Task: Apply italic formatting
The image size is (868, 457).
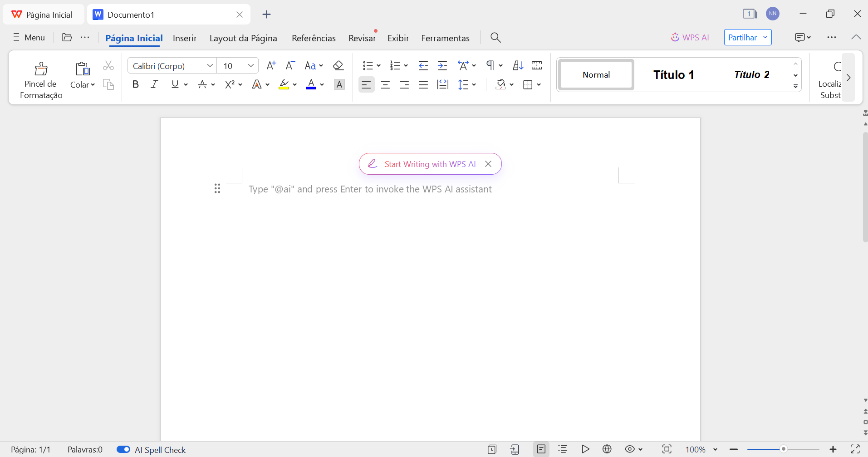Action: pos(154,84)
